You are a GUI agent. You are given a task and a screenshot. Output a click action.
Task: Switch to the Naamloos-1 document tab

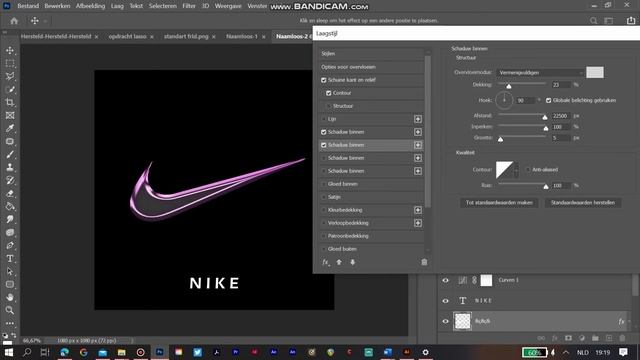[242, 36]
